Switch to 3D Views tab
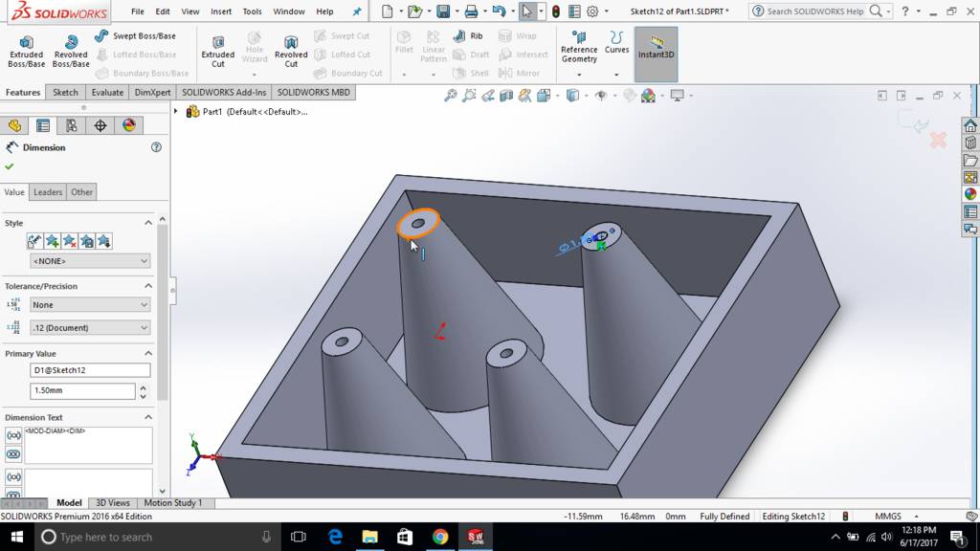Image resolution: width=980 pixels, height=551 pixels. (113, 503)
